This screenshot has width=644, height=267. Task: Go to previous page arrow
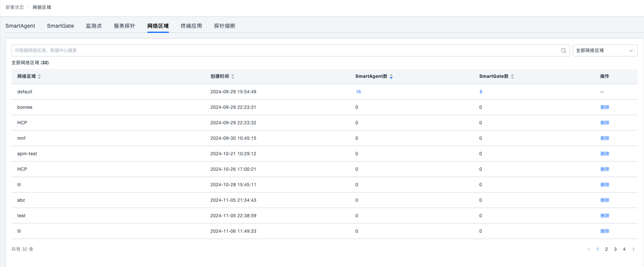point(589,249)
